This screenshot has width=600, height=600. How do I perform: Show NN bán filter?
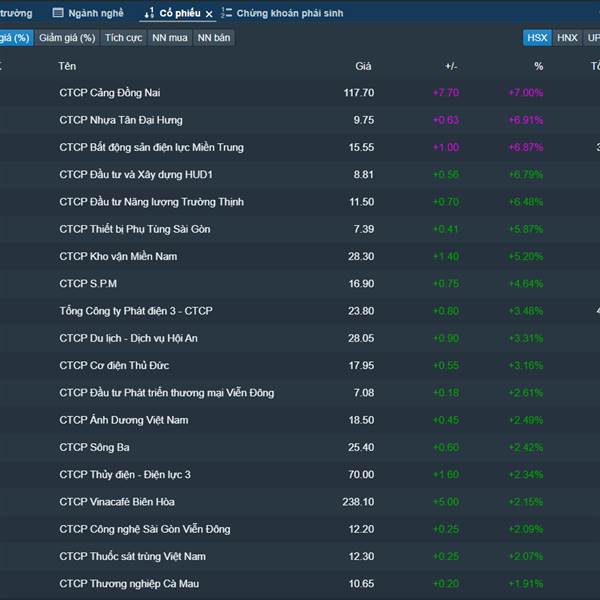click(214, 38)
